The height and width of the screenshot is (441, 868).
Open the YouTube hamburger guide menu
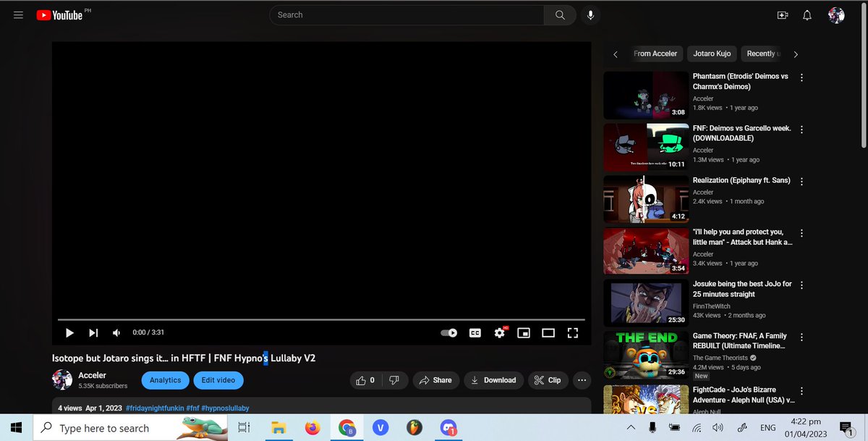pos(19,14)
